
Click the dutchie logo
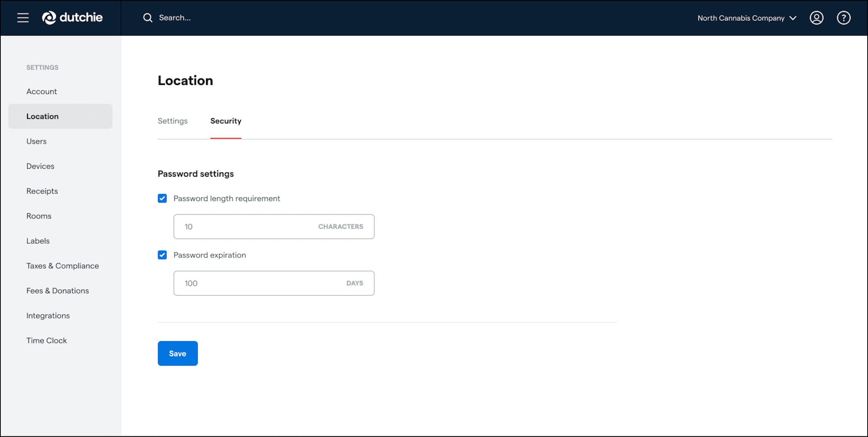(72, 18)
